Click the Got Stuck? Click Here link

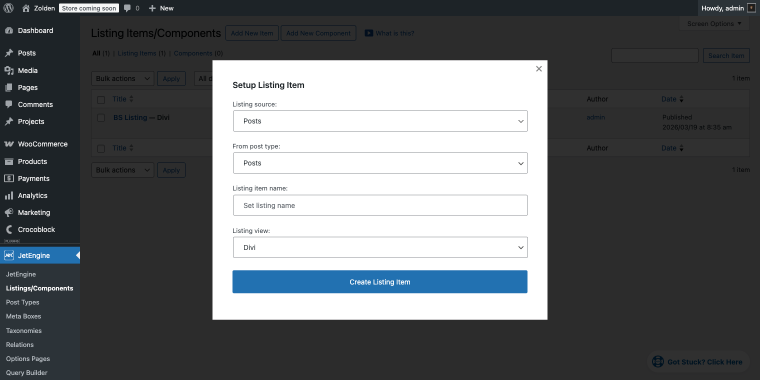(705, 362)
